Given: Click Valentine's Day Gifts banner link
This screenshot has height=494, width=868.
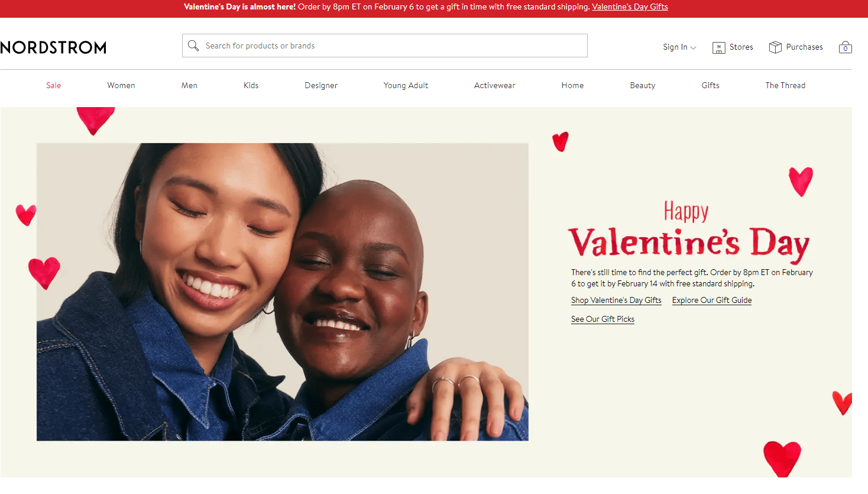Looking at the screenshot, I should click(x=630, y=7).
